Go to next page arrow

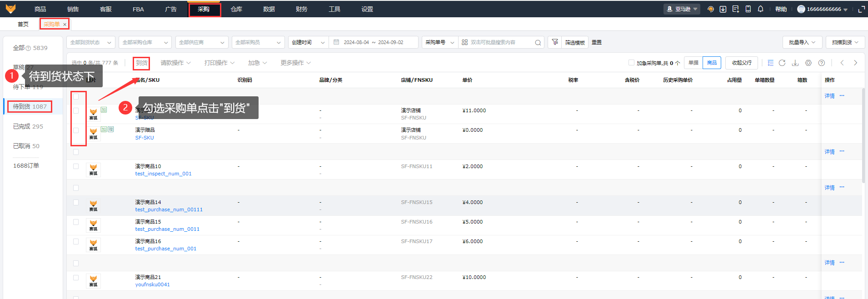(855, 63)
